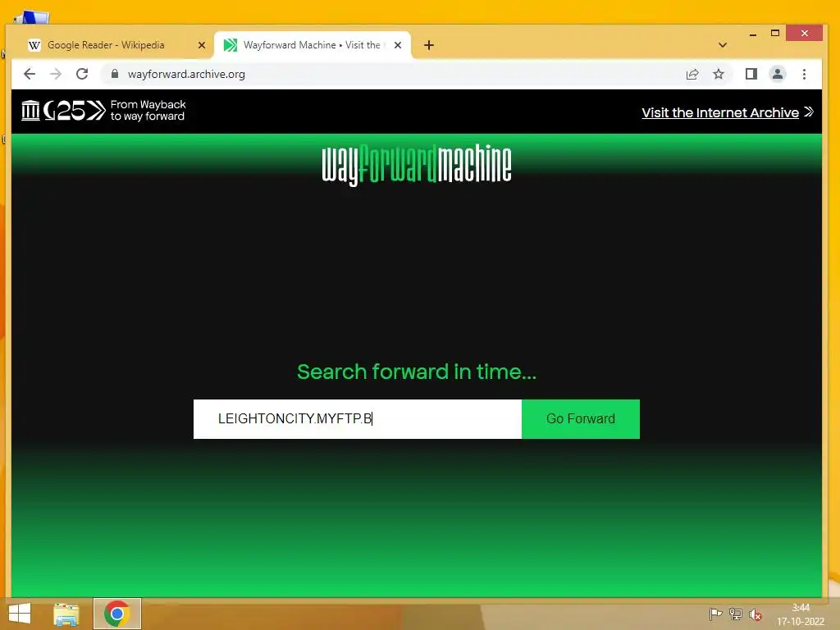The width and height of the screenshot is (840, 630).
Task: Close the Wayforward Machine tab
Action: pyautogui.click(x=398, y=46)
